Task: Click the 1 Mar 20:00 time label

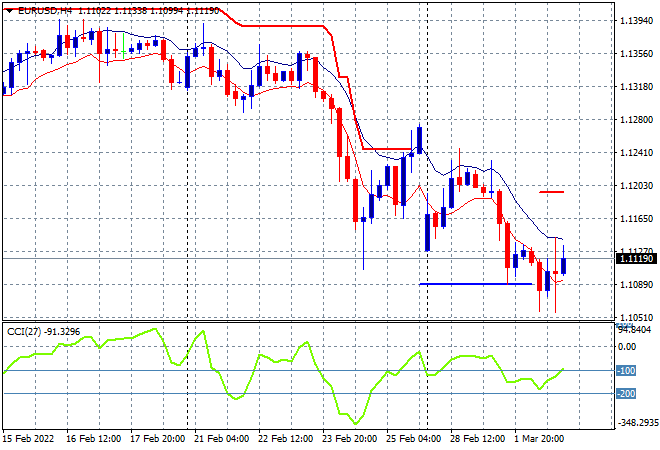Action: [x=539, y=439]
